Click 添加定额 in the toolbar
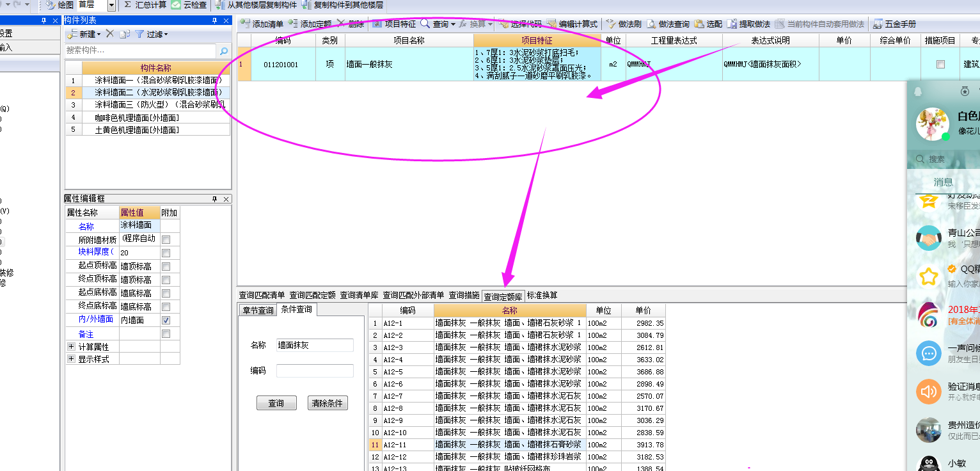Viewport: 980px width, 471px height. coord(309,24)
